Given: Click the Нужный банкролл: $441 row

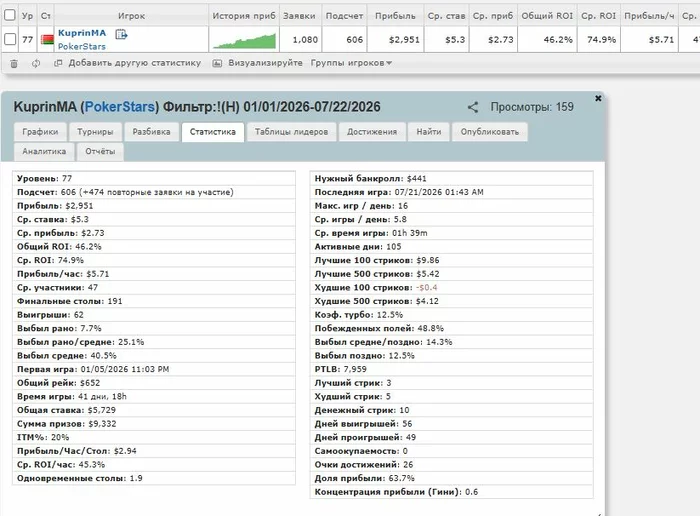Looking at the screenshot, I should (452, 179).
